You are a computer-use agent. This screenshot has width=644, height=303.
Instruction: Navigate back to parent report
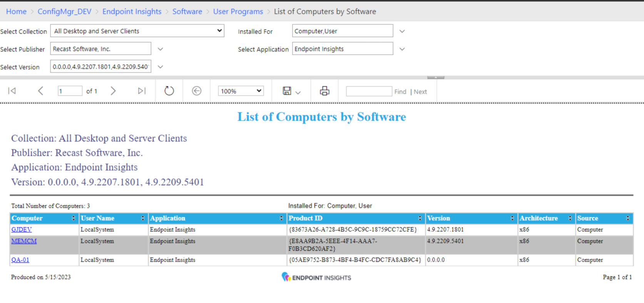pyautogui.click(x=197, y=91)
